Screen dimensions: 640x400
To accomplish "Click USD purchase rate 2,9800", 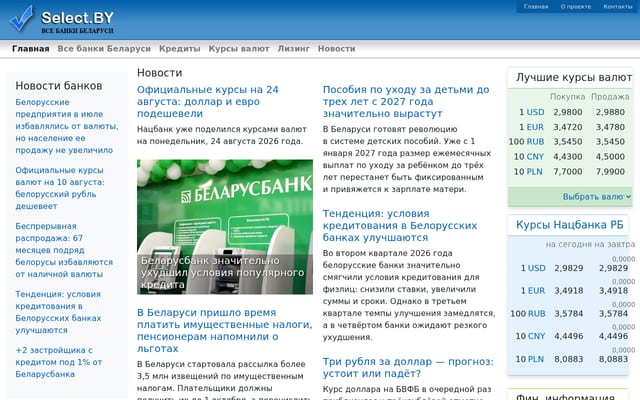I will click(568, 112).
